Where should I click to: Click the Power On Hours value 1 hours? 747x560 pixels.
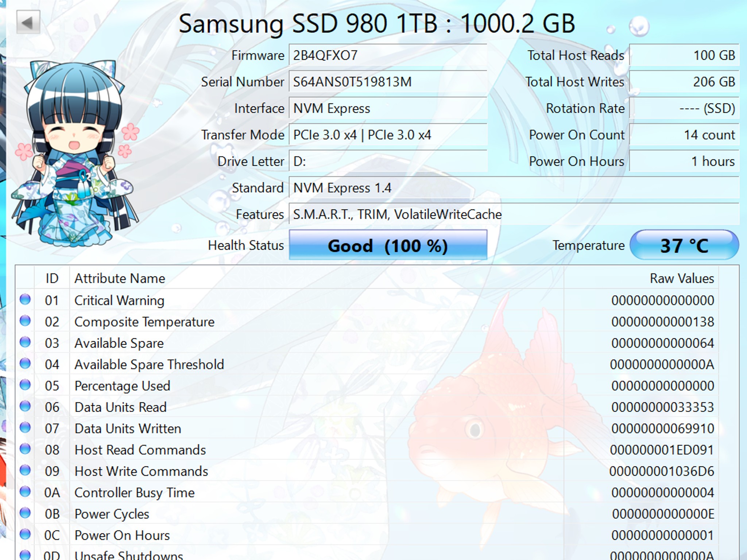(x=684, y=161)
